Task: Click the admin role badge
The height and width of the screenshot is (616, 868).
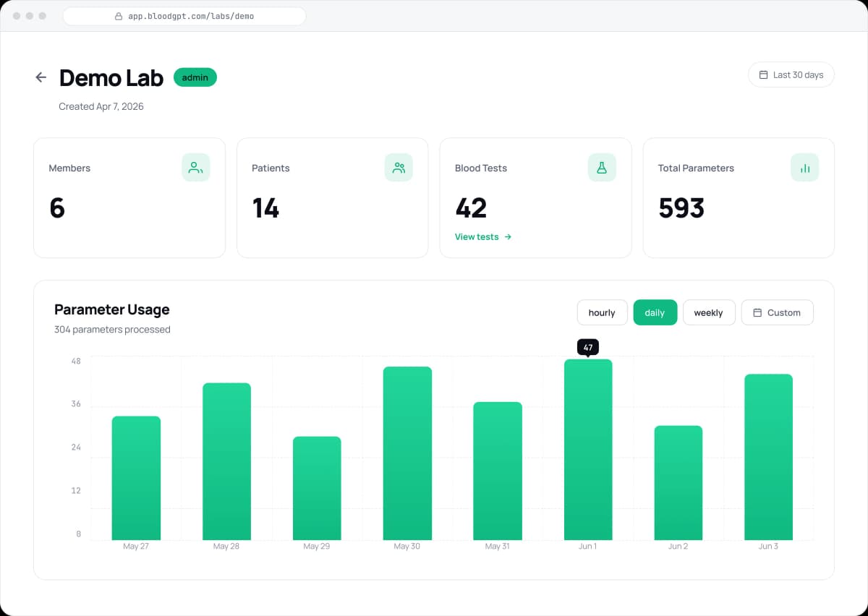Action: pos(195,77)
